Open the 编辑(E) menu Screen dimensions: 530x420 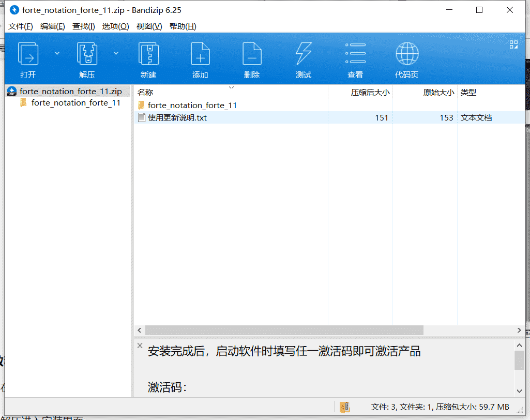pyautogui.click(x=52, y=26)
